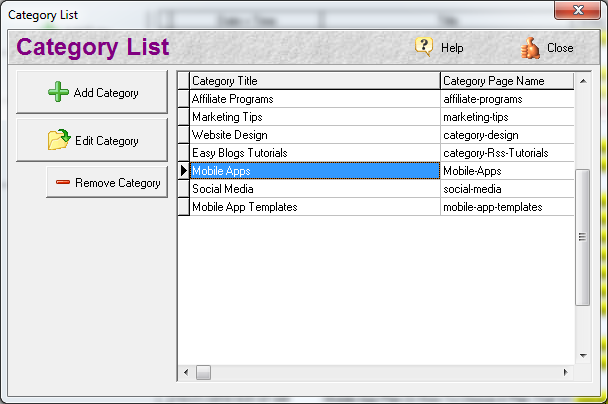Screen dimensions: 608x404
Task: Click the row selector for Mobile App Templates
Action: click(x=183, y=207)
